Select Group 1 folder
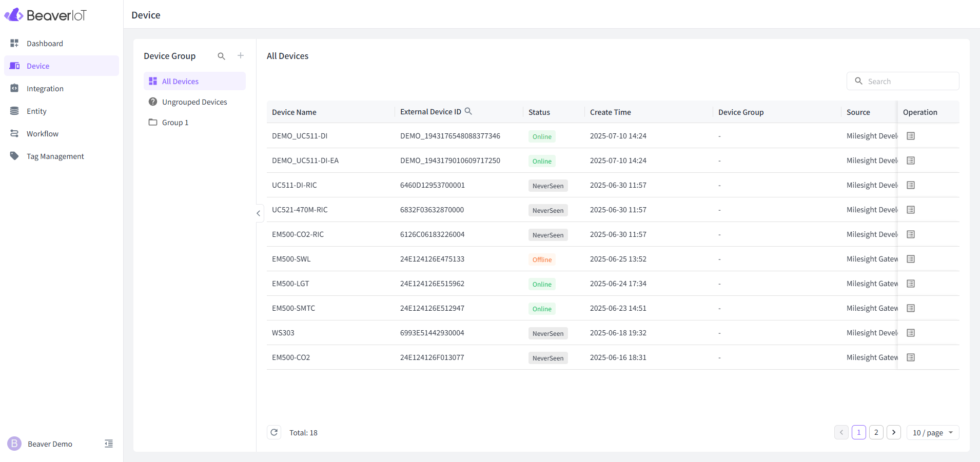980x462 pixels. pyautogui.click(x=175, y=123)
